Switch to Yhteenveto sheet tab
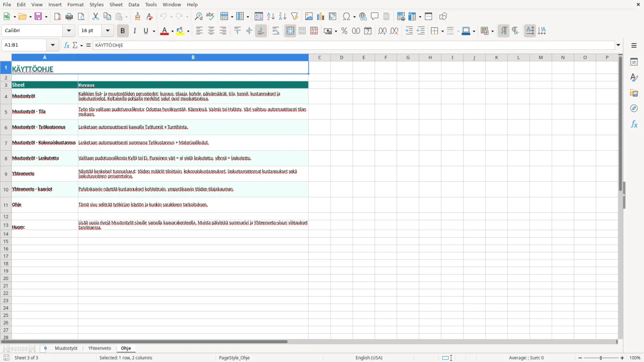Viewport: 644px width, 362px height. pyautogui.click(x=99, y=349)
